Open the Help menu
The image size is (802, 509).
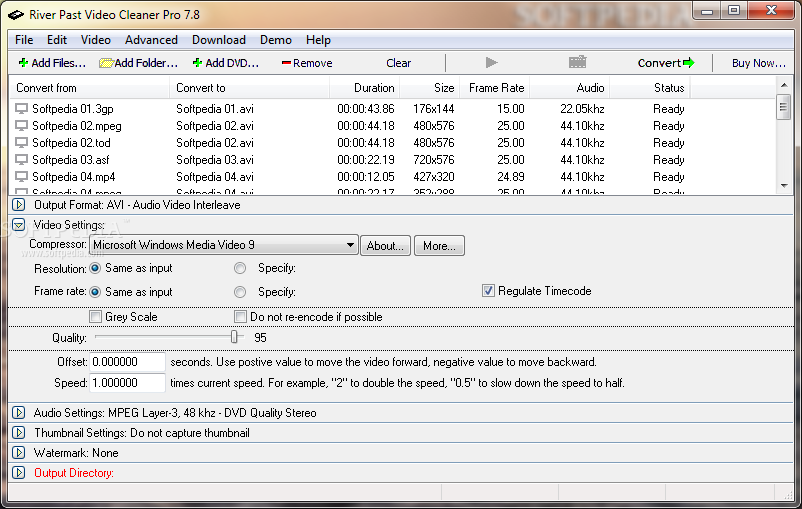point(318,40)
